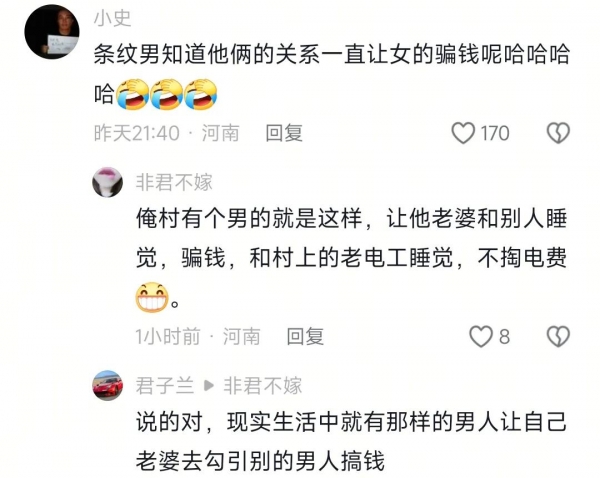The height and width of the screenshot is (478, 600).
Task: Dislike 小史's comment with broken heart
Action: click(558, 133)
